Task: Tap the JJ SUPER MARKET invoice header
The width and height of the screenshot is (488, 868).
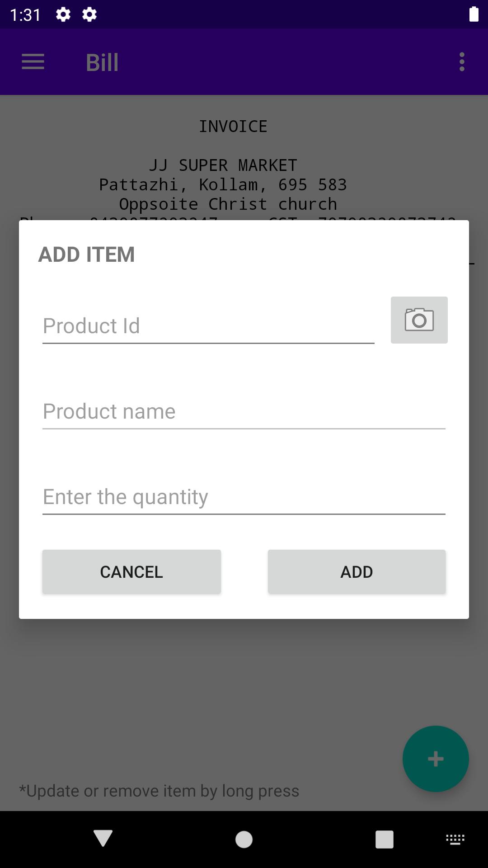Action: [223, 165]
